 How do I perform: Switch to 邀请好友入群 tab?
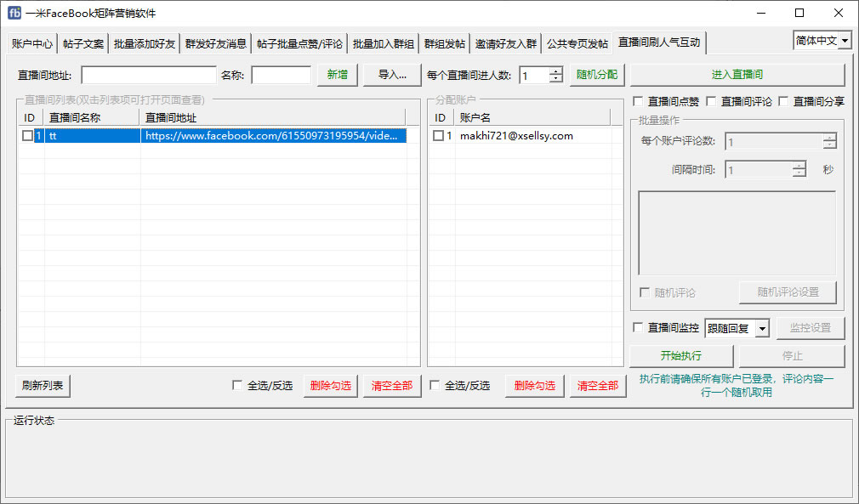pyautogui.click(x=506, y=44)
